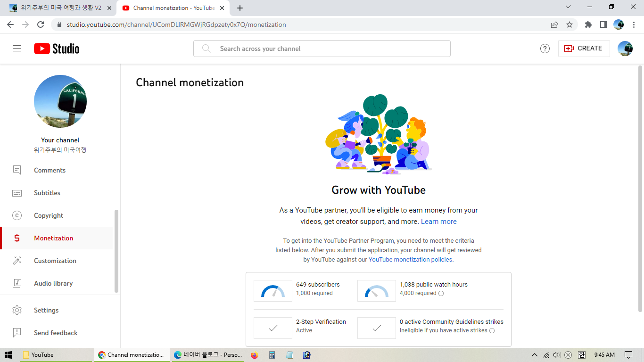The height and width of the screenshot is (362, 644).
Task: Click the Grow with YouTube heading
Action: [379, 190]
